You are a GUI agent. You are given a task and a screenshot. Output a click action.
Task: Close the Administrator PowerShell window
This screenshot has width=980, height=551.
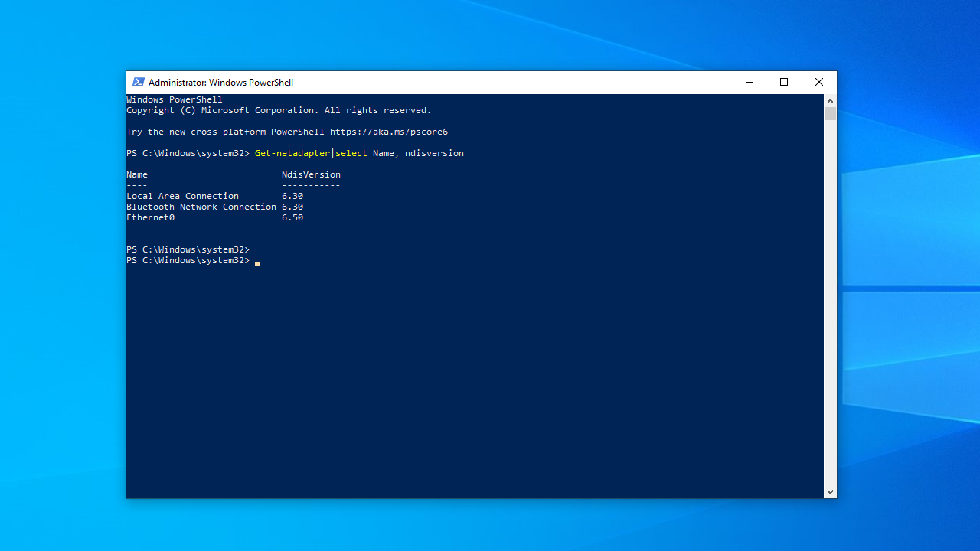tap(818, 83)
